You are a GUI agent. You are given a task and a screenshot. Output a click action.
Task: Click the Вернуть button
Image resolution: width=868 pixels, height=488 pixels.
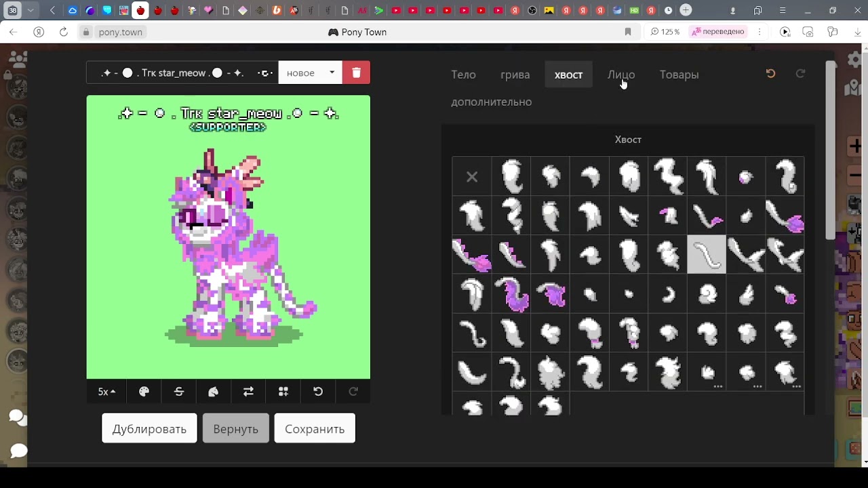pos(235,428)
